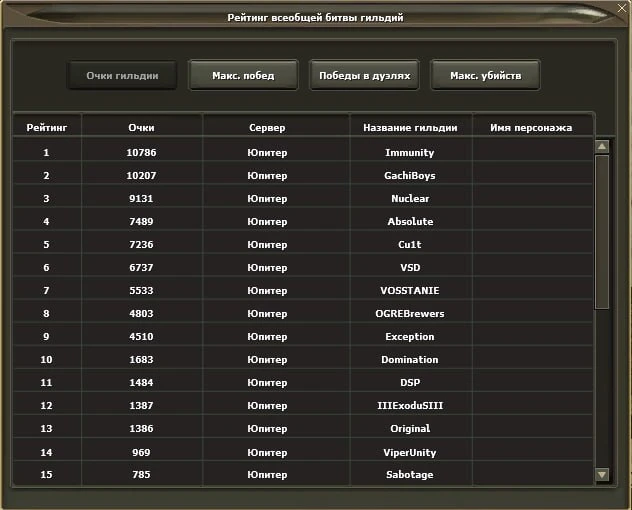Click the Юпитер server cell for VSD
Screen dimensions: 632x510
click(267, 268)
